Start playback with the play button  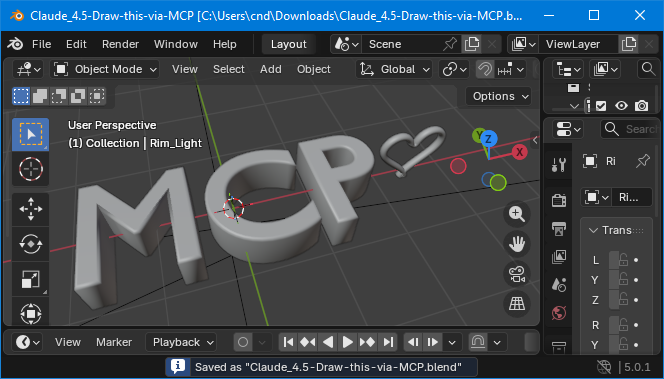pos(348,342)
